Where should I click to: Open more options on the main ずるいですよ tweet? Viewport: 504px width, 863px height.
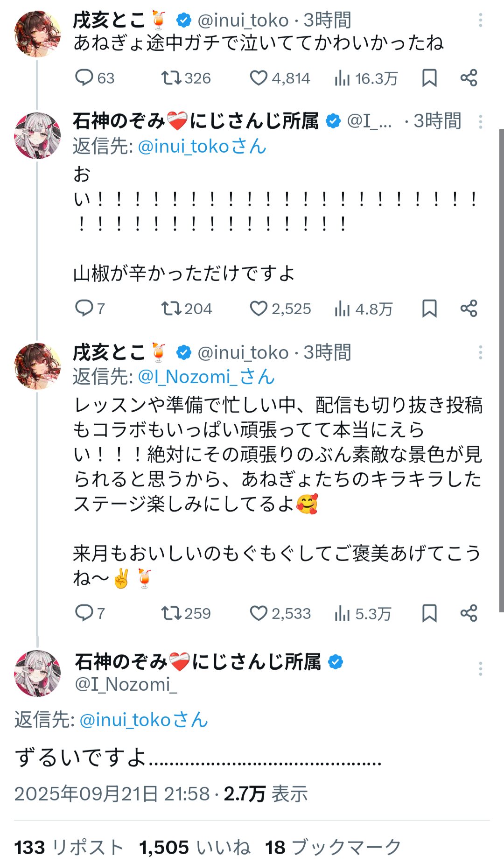pyautogui.click(x=480, y=669)
